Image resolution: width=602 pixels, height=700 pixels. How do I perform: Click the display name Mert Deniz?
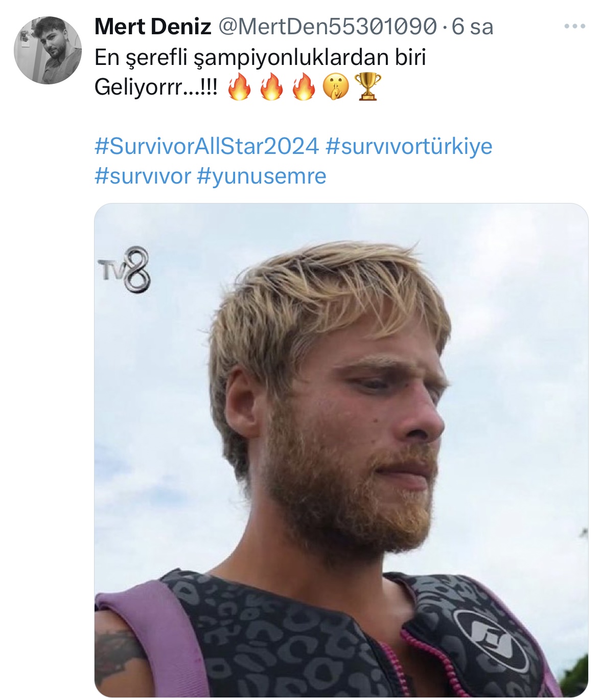153,27
